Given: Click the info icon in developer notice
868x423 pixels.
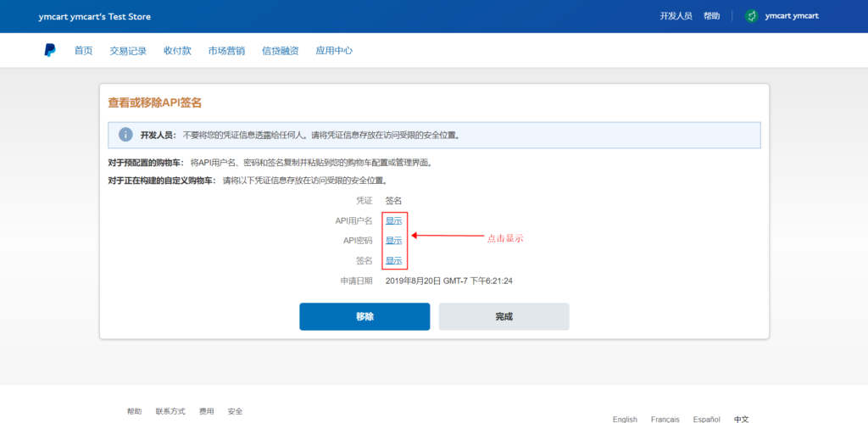Looking at the screenshot, I should click(x=125, y=135).
